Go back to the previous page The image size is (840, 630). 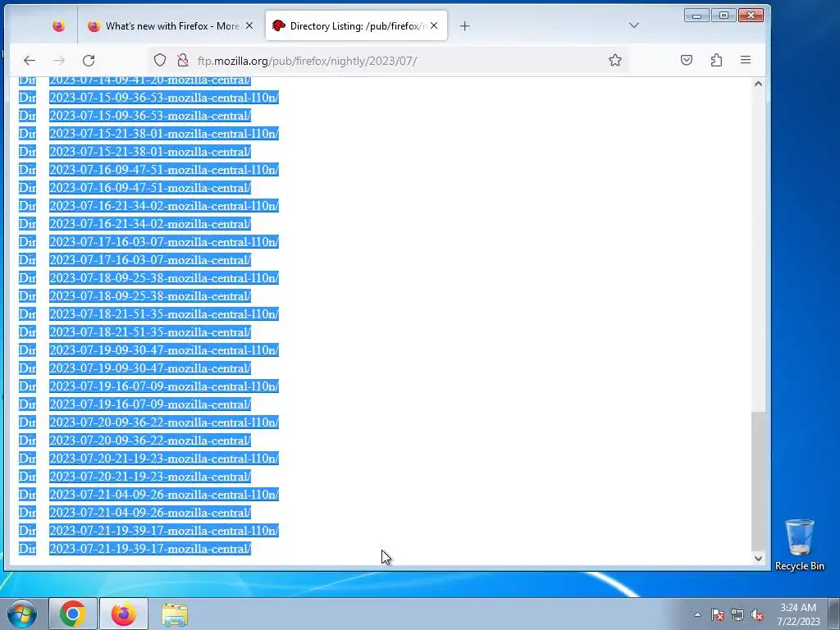30,61
